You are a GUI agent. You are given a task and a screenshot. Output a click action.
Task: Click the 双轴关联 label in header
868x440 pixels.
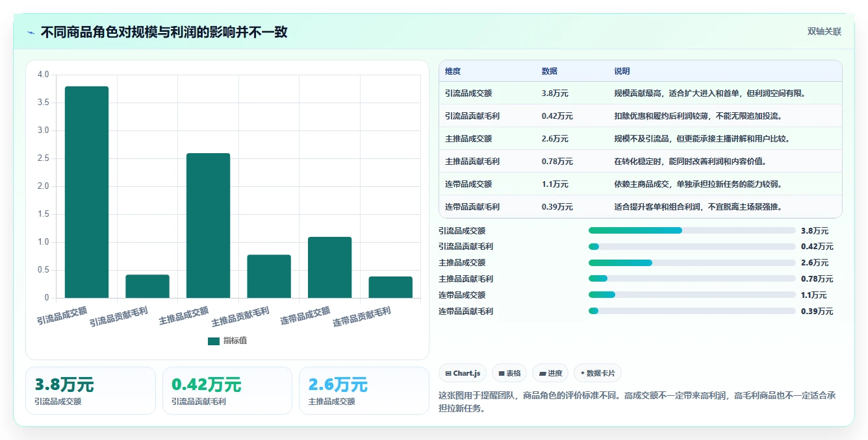(824, 32)
